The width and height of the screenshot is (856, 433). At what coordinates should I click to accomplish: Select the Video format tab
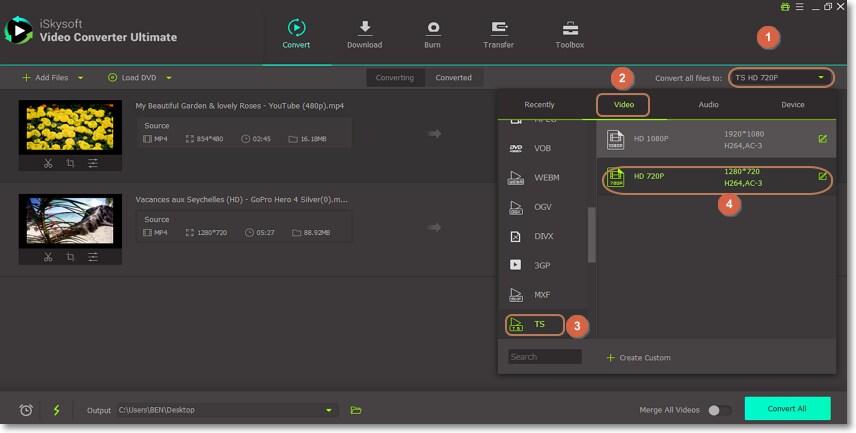[623, 105]
